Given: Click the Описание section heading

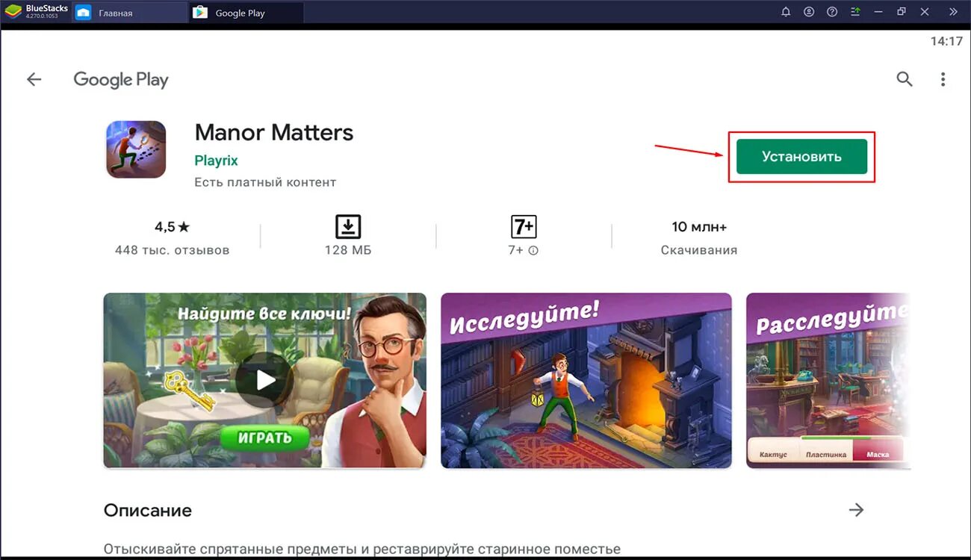Looking at the screenshot, I should pos(148,511).
